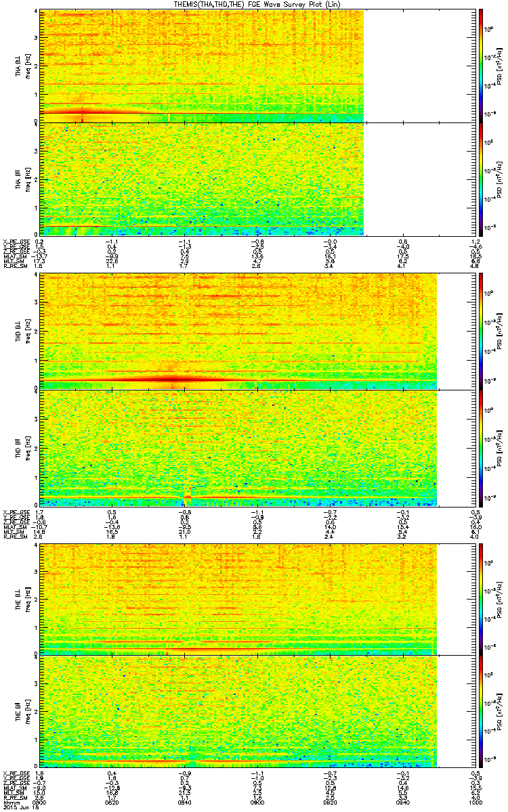Click the color bar beside THE B-parallel panel

coord(481,711)
